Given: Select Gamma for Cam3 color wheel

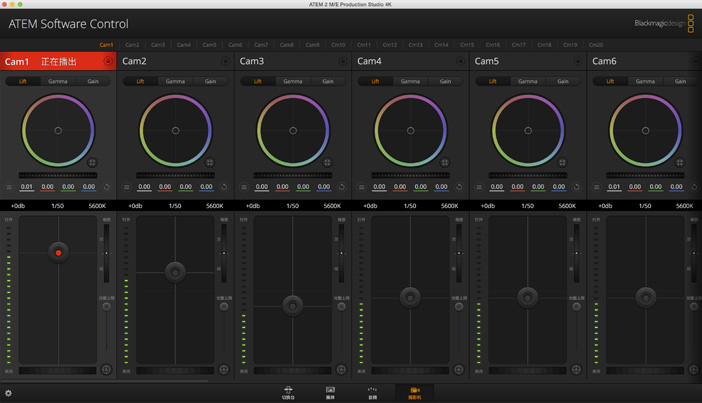Looking at the screenshot, I should 293,81.
